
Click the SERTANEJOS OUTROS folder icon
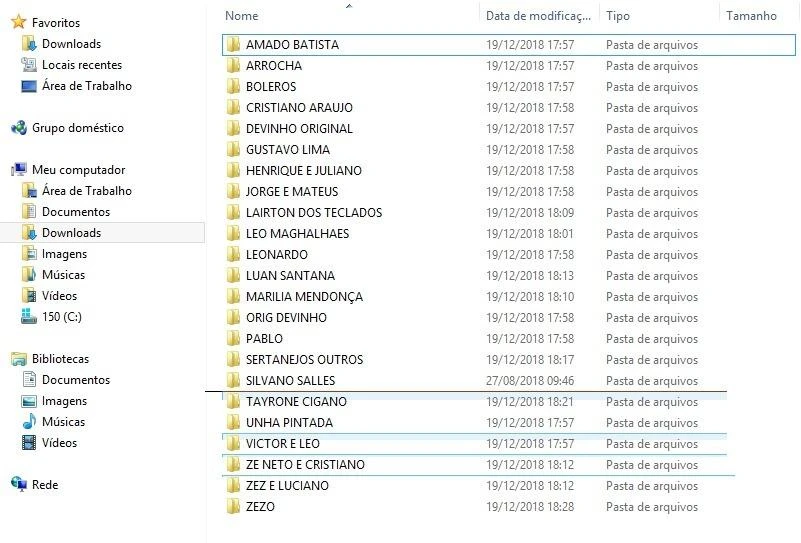(233, 359)
